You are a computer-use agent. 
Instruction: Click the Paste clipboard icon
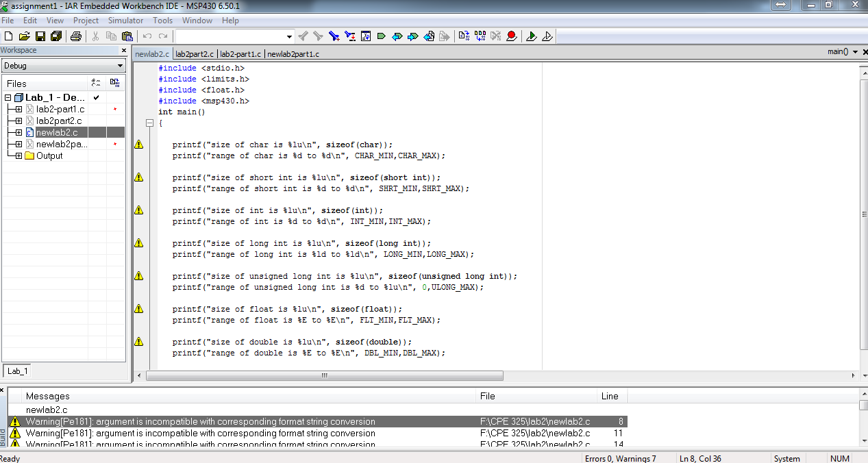coord(127,36)
